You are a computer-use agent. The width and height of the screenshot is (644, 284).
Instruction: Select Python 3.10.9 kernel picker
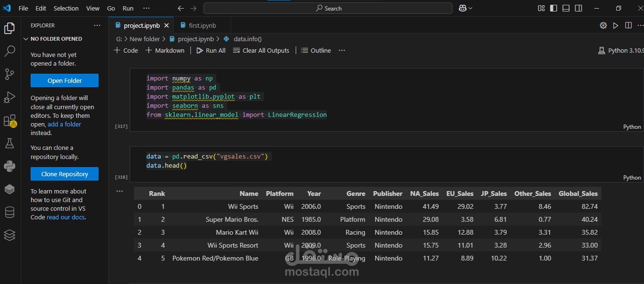click(x=621, y=50)
